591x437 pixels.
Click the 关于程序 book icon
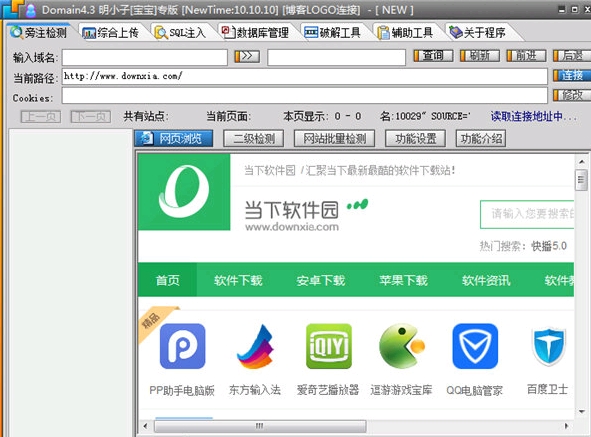[x=456, y=32]
